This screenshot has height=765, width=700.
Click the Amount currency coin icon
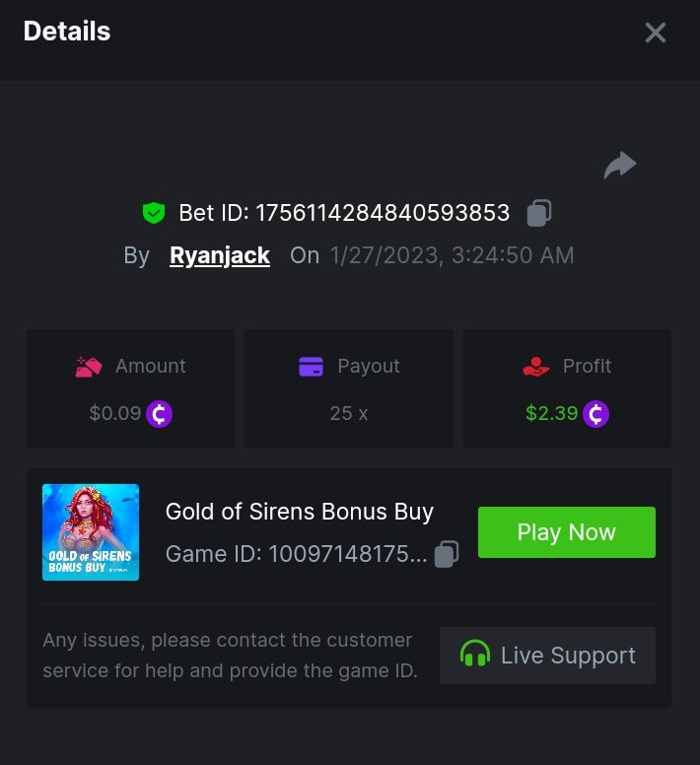pos(160,414)
